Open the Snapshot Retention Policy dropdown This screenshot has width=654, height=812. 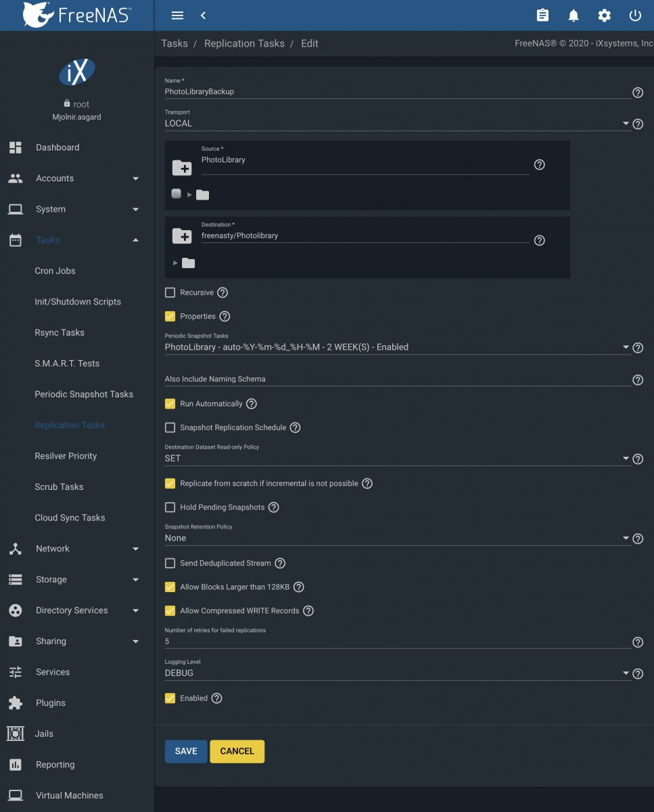pos(398,538)
